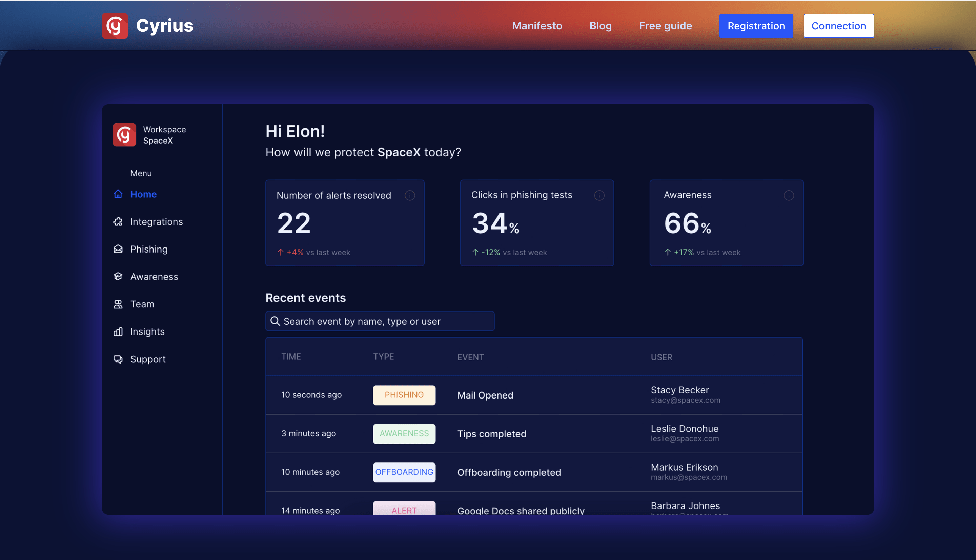Screen dimensions: 976x560
Task: Click the Cyrius logo icon in header
Action: point(115,26)
